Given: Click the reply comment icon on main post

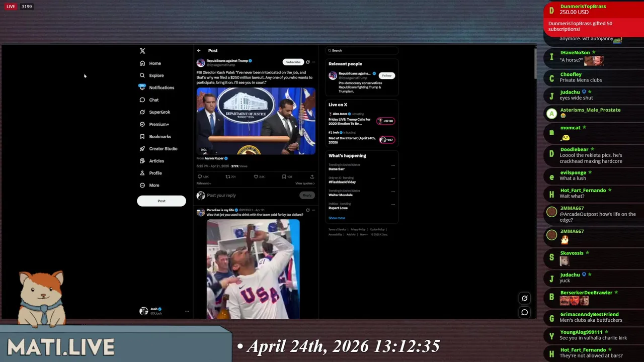Looking at the screenshot, I should pyautogui.click(x=200, y=176).
